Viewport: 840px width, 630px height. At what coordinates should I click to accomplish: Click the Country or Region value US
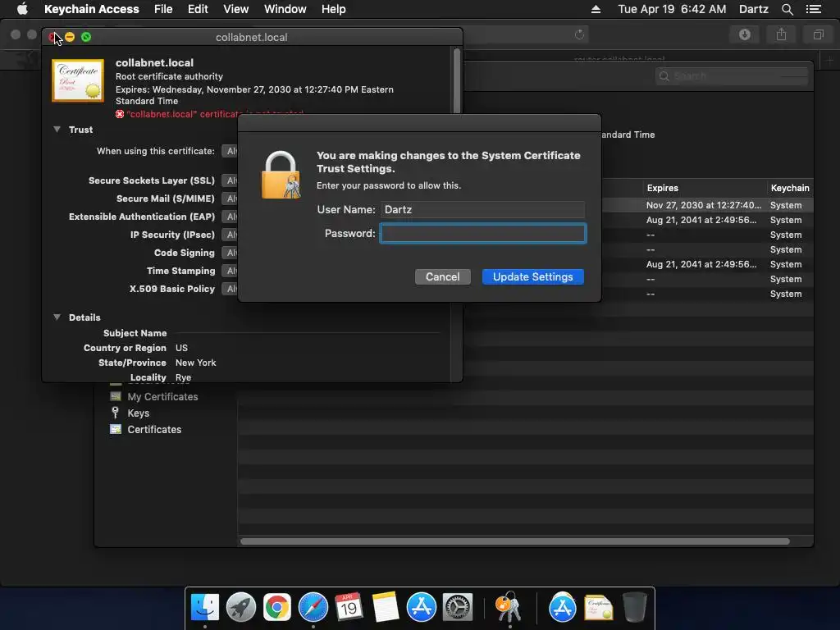pos(181,348)
